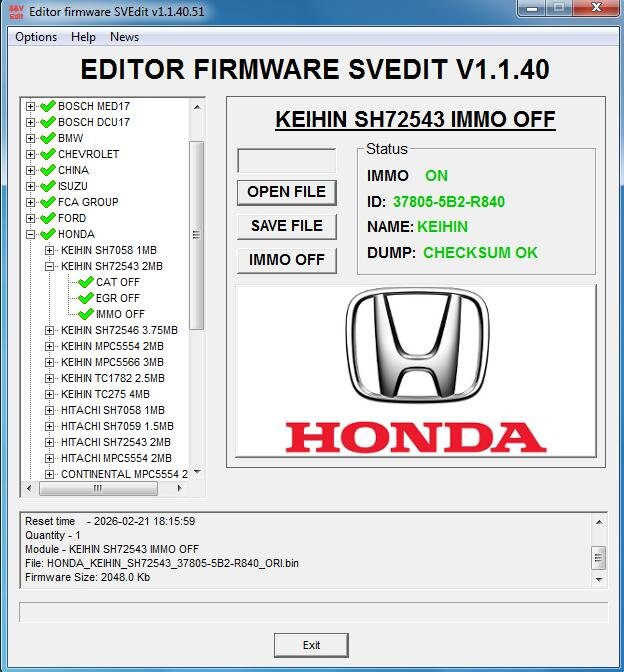Screen dimensions: 624x672
Task: Click tree scrollbar down arrow
Action: point(197,472)
